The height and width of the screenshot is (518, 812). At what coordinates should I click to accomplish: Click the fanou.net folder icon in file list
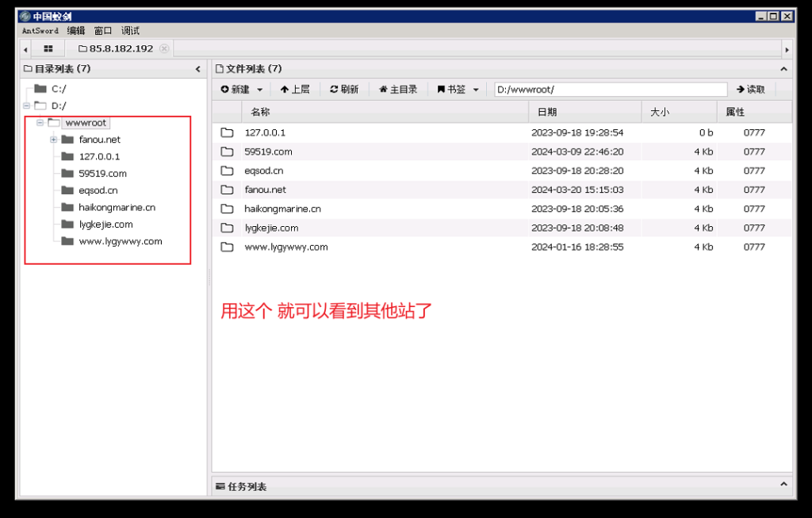tap(228, 190)
